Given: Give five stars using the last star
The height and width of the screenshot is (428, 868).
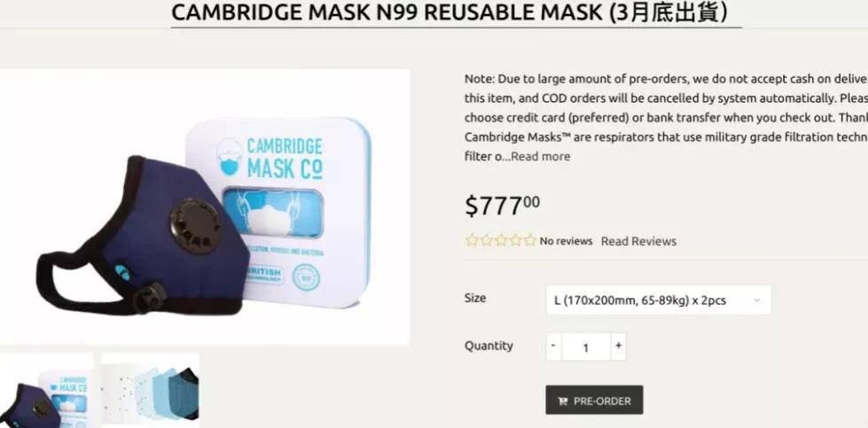Looking at the screenshot, I should point(530,240).
